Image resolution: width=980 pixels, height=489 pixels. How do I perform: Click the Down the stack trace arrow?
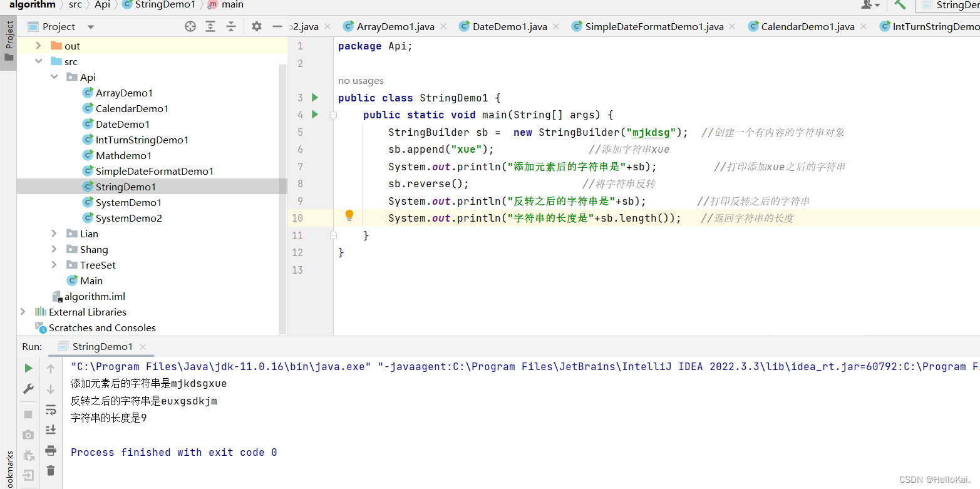51,389
